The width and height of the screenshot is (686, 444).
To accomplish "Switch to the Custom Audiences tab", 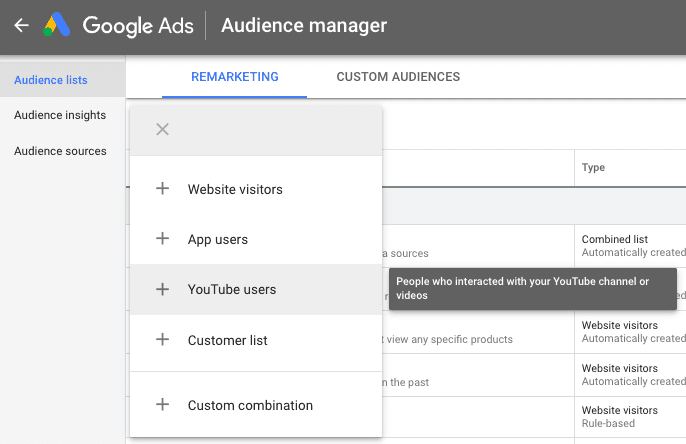I will pos(398,77).
